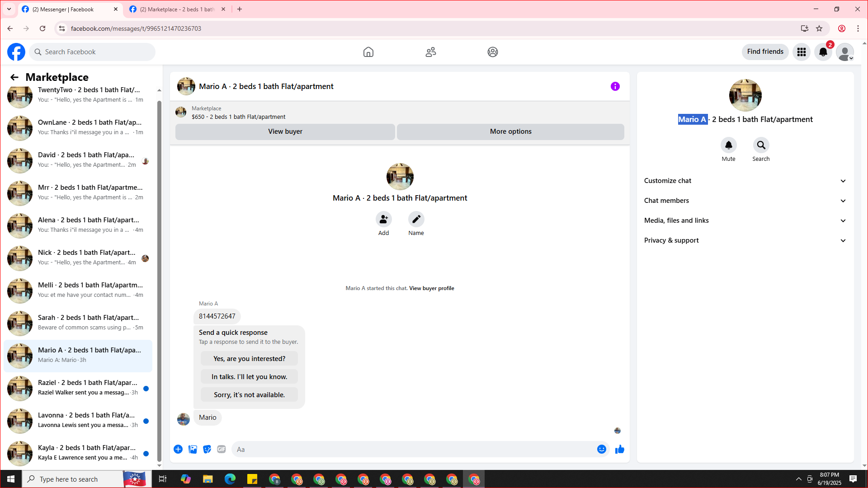The width and height of the screenshot is (868, 488).
Task: Open the Friends icon in top navigation
Action: point(431,52)
